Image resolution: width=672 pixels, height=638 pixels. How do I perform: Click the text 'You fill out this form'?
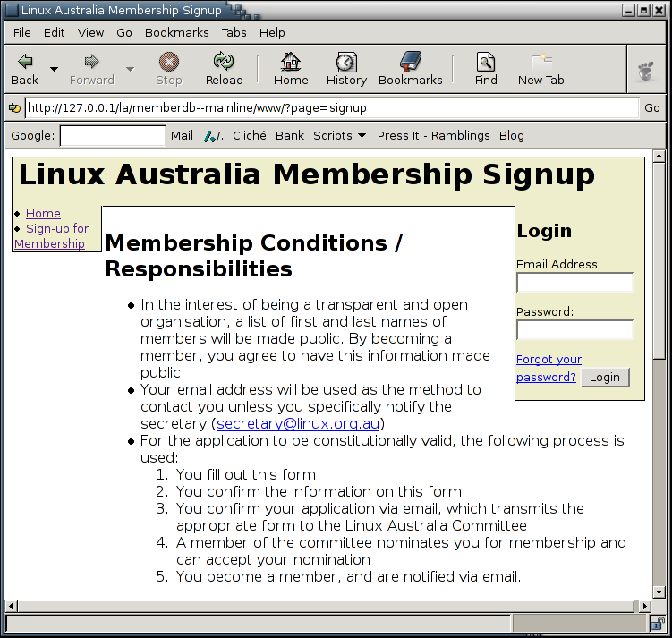click(x=246, y=475)
